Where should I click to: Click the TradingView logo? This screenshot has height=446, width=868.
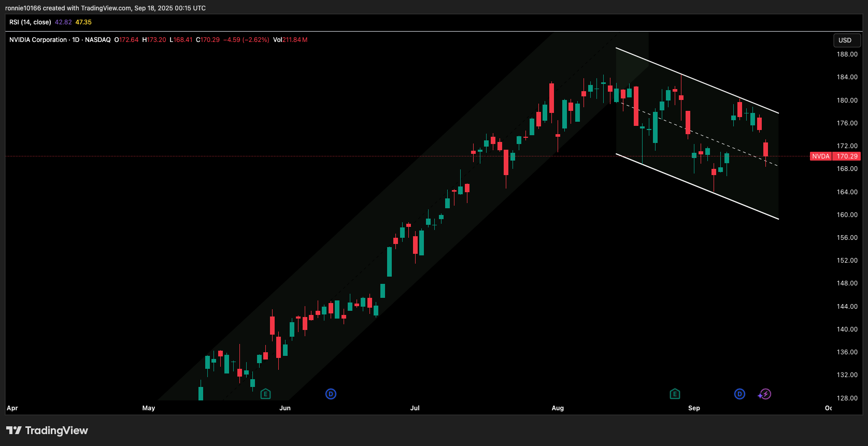(x=47, y=430)
